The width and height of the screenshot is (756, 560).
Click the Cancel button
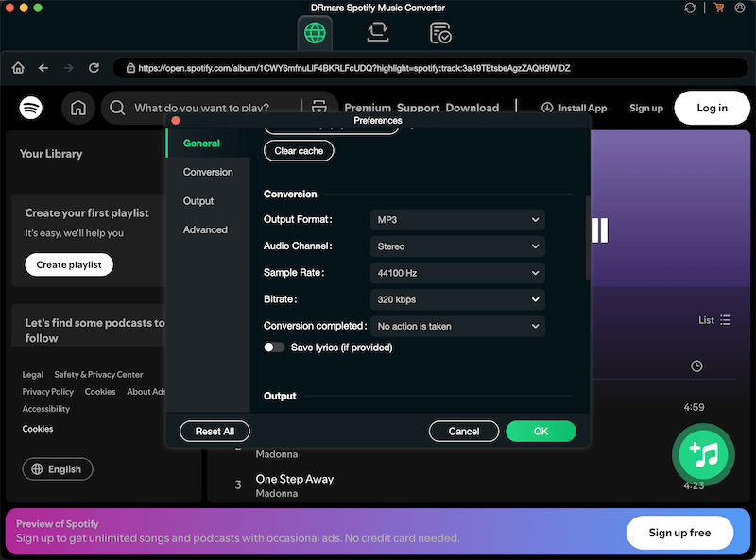464,432
